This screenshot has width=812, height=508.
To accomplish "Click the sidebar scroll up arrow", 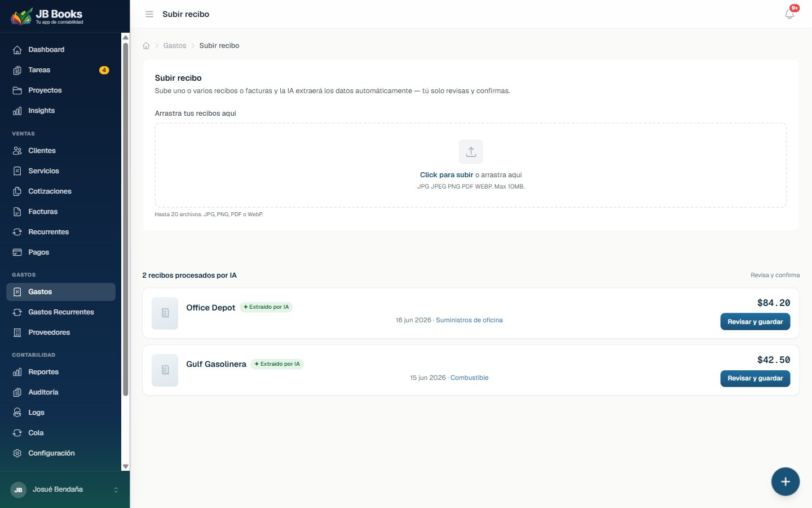I will coord(126,37).
